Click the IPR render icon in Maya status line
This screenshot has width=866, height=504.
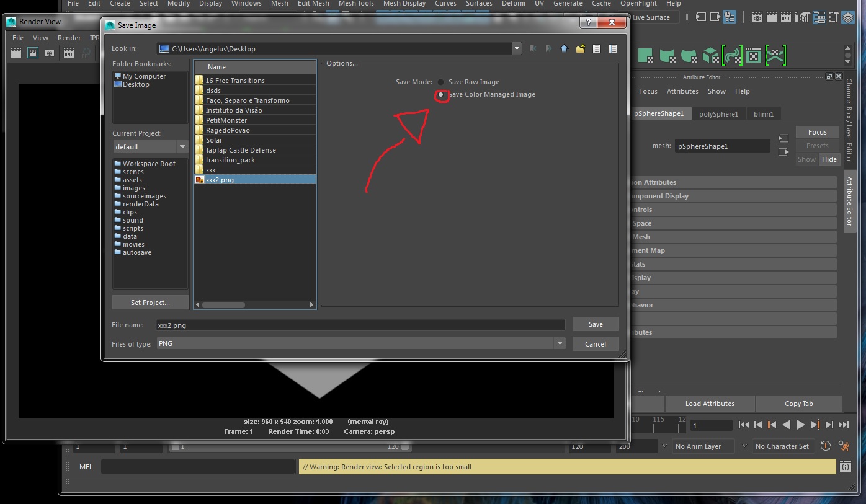point(786,17)
